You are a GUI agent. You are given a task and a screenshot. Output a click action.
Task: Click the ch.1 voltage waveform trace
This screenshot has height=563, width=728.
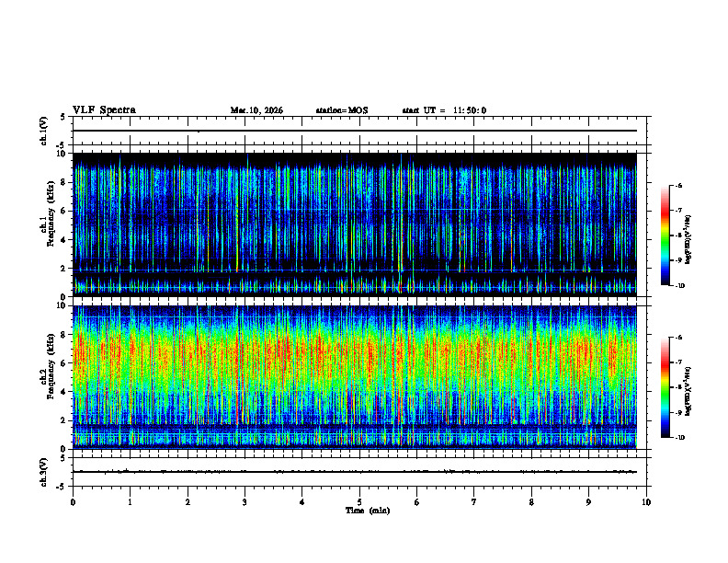point(355,131)
